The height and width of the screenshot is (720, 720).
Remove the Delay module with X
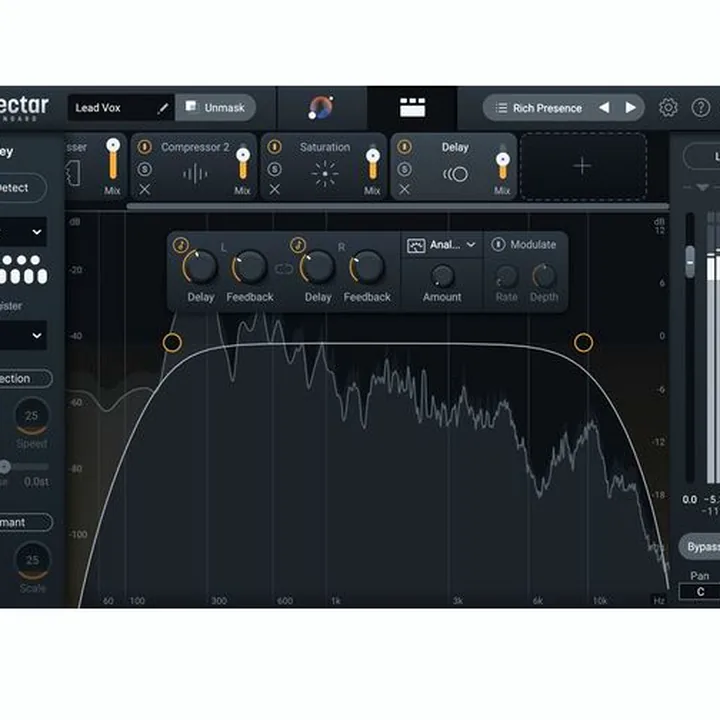(405, 189)
